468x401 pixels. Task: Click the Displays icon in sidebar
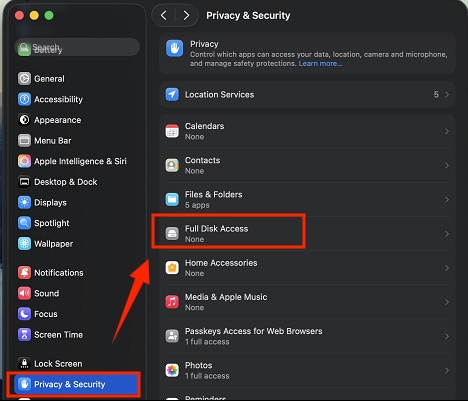point(24,202)
